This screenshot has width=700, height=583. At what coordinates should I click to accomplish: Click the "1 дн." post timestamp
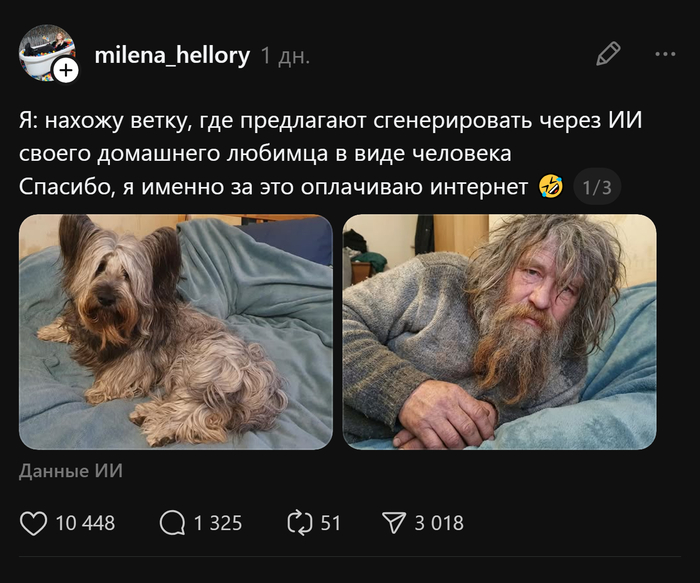(x=285, y=56)
